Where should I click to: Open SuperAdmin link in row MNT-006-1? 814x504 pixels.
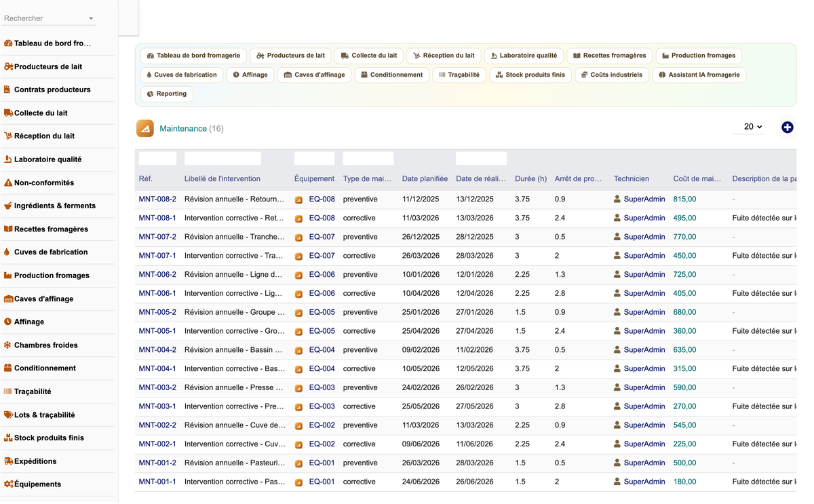[644, 294]
